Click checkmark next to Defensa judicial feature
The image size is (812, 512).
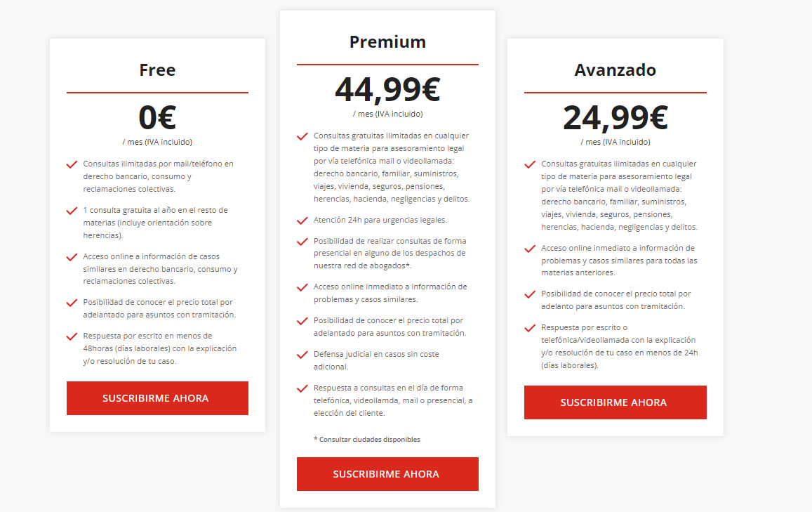point(302,355)
